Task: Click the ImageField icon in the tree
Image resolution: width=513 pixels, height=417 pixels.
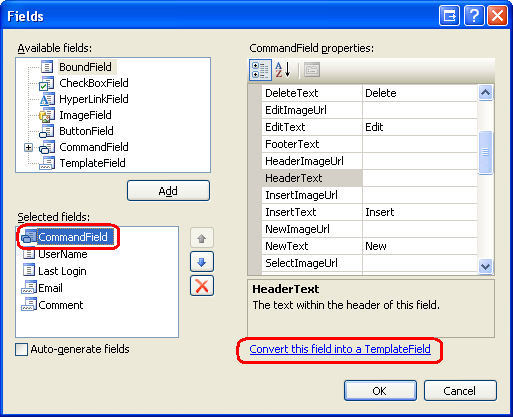Action: pyautogui.click(x=47, y=115)
